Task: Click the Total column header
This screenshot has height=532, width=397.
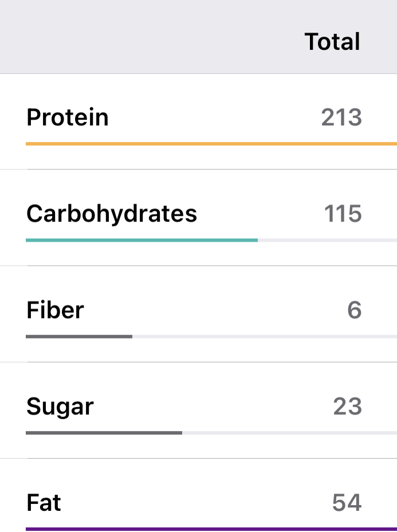Action: 332,42
